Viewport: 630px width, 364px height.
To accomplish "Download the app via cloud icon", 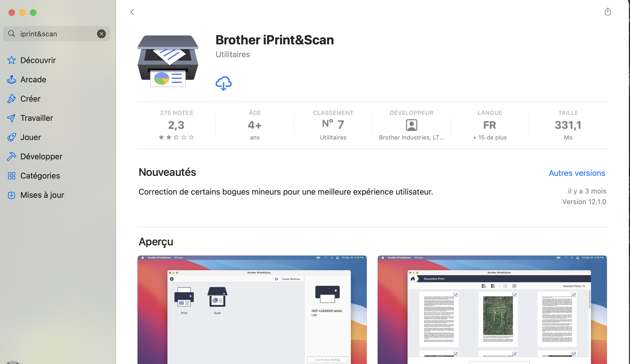I will coord(224,83).
